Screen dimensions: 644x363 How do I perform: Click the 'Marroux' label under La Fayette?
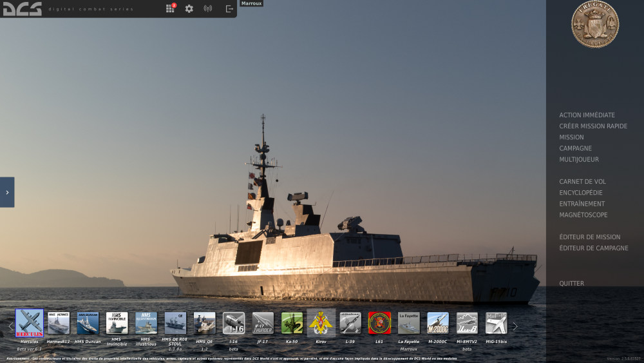[408, 349]
